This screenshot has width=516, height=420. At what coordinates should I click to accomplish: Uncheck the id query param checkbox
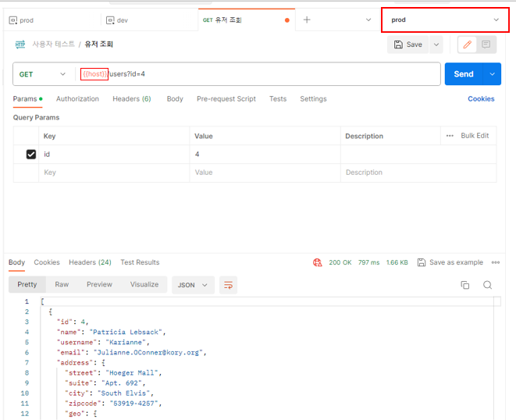[31, 154]
